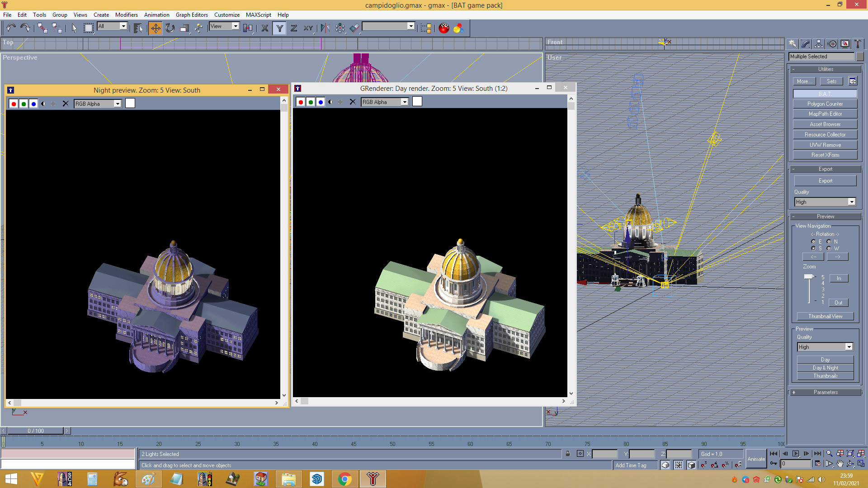Click the Arc Rotate viewport control
Image resolution: width=868 pixels, height=488 pixels.
pos(850,464)
